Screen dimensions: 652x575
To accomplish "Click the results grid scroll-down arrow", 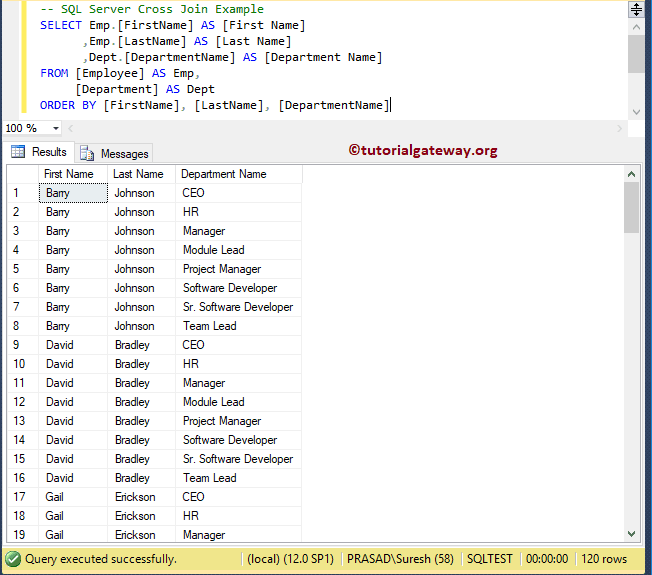I will [631, 535].
